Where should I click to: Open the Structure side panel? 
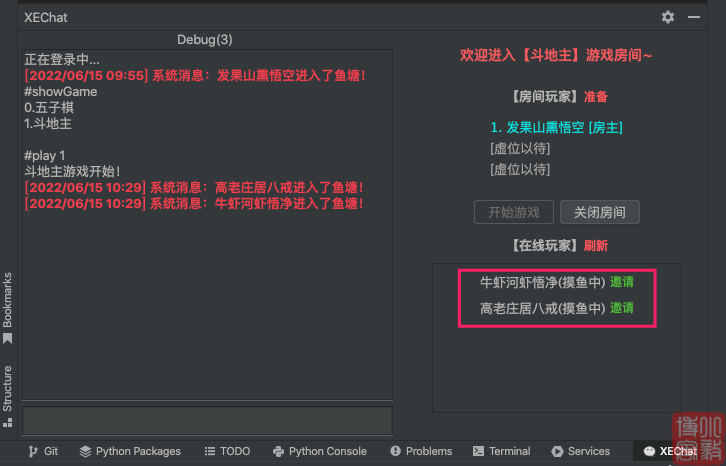(7, 396)
